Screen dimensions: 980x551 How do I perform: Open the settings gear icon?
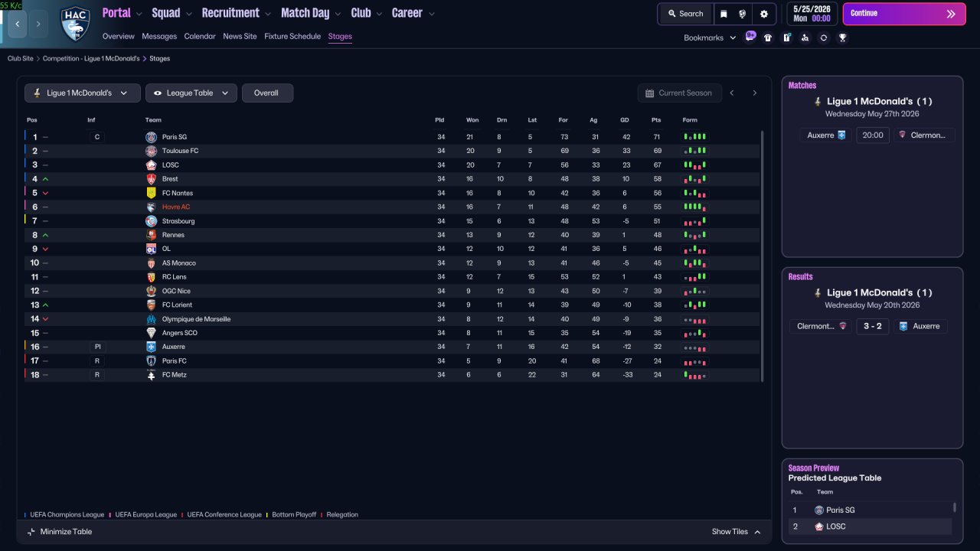tap(763, 14)
